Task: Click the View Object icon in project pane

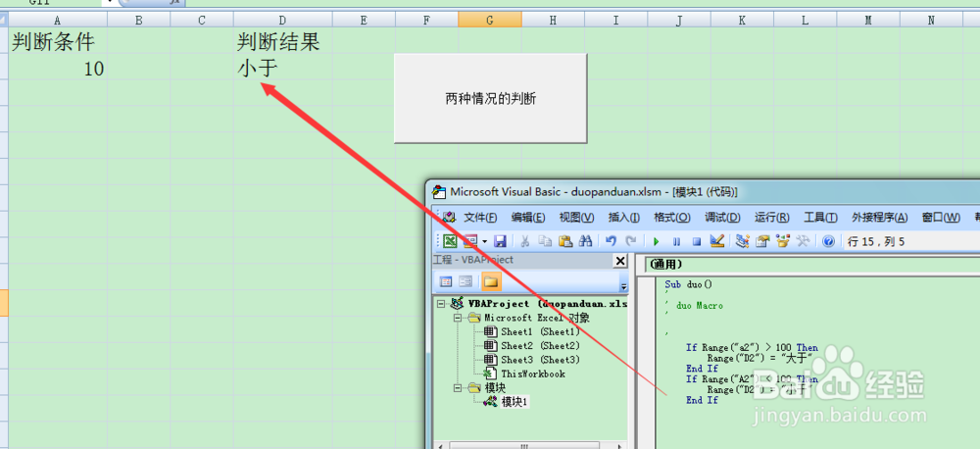Action: tap(465, 282)
